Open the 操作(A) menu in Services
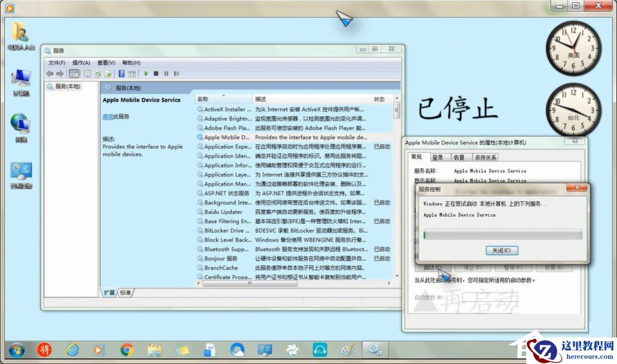617x364 pixels. click(x=81, y=62)
